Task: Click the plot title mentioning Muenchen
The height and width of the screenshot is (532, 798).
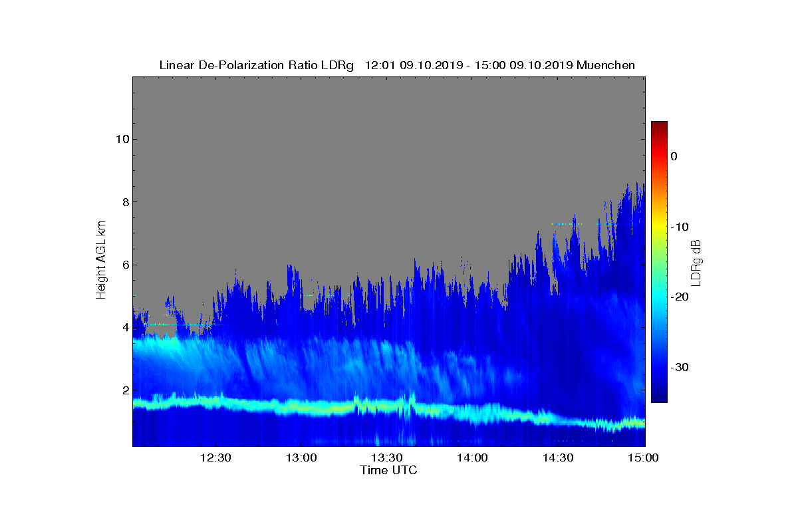Action: (x=397, y=65)
